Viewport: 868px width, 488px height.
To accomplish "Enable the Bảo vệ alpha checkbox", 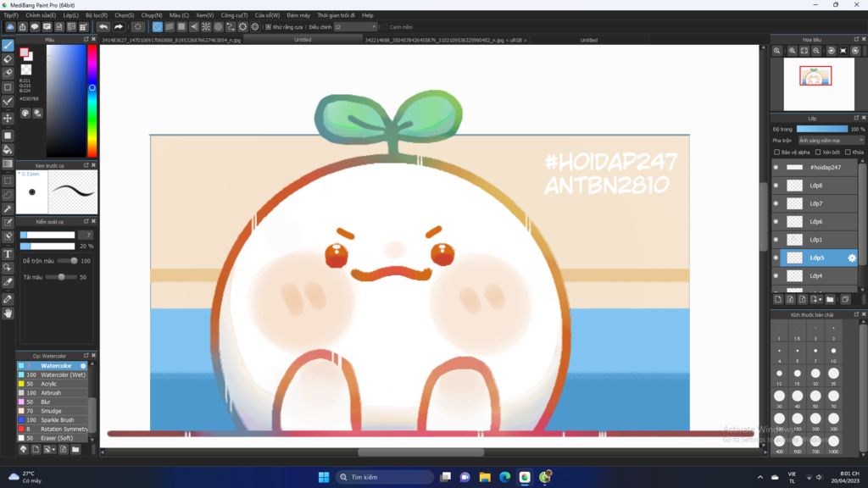I will tap(777, 152).
